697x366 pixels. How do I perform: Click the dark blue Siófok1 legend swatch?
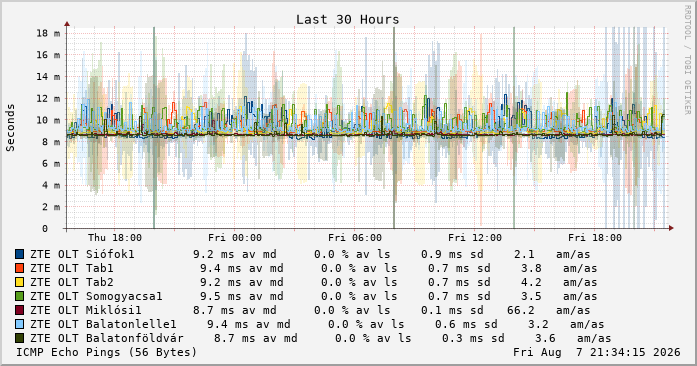coord(20,254)
